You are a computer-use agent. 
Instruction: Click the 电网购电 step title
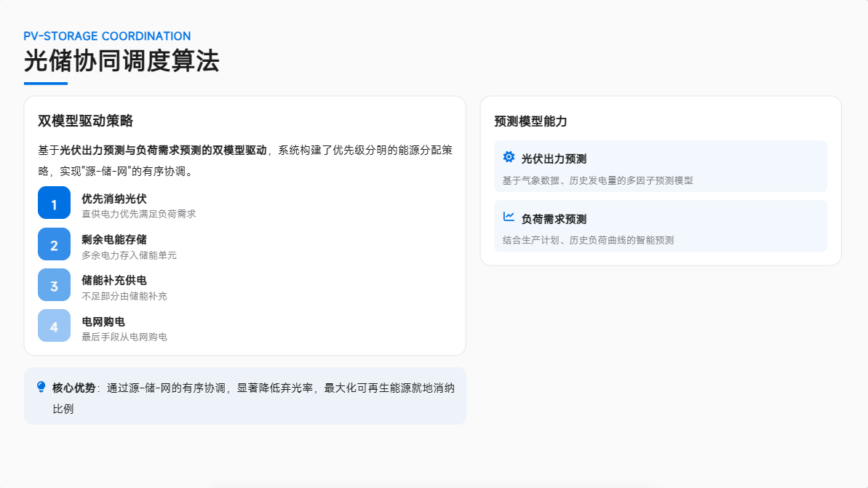coord(103,321)
